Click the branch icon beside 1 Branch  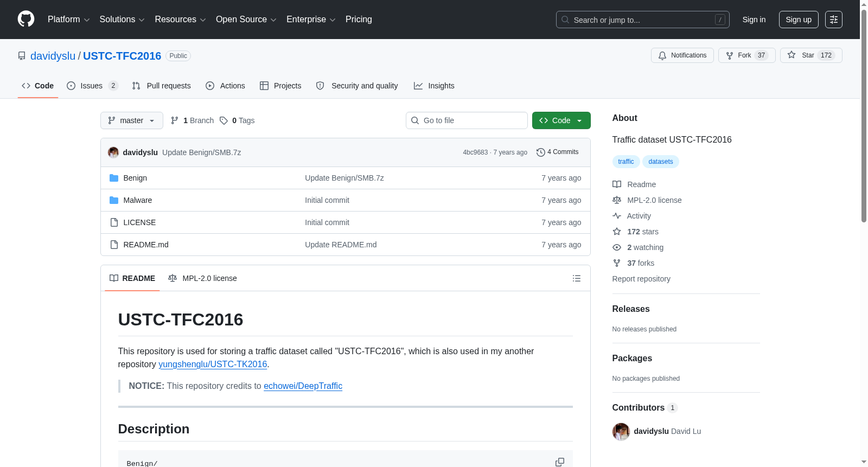coord(175,120)
